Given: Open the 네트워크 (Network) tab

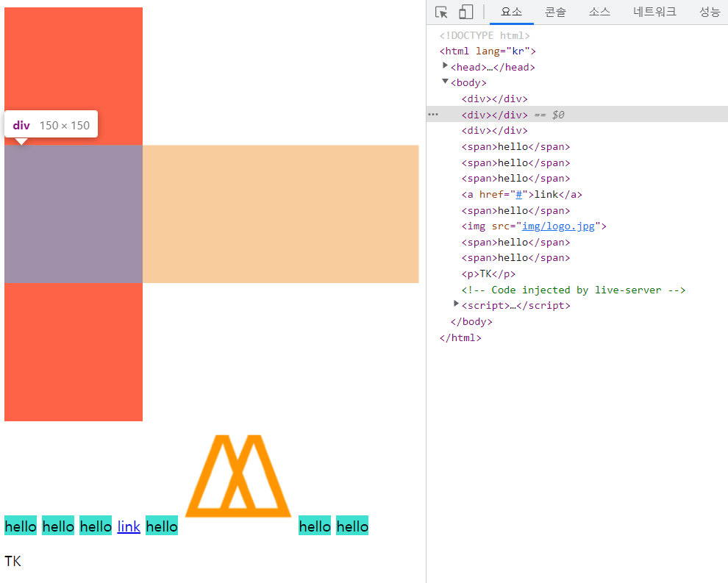Looking at the screenshot, I should coord(654,12).
